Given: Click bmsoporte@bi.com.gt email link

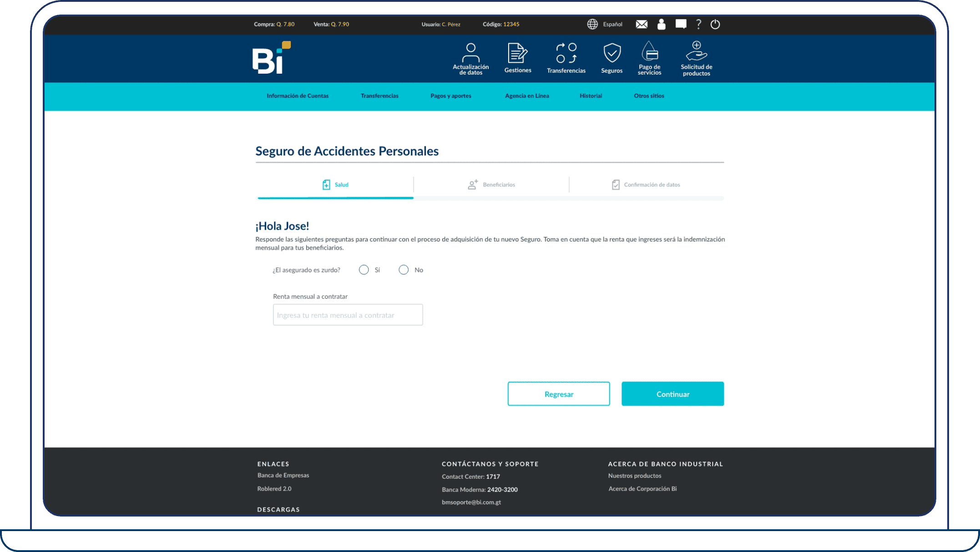Looking at the screenshot, I should pos(471,502).
